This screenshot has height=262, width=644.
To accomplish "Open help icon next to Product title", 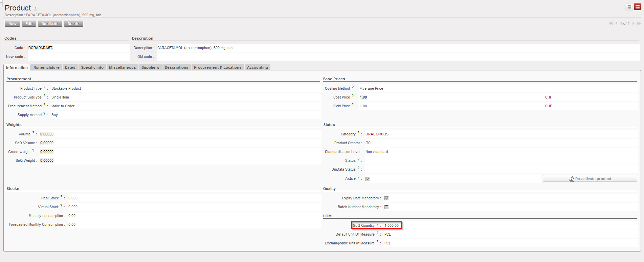I will 35,9.
